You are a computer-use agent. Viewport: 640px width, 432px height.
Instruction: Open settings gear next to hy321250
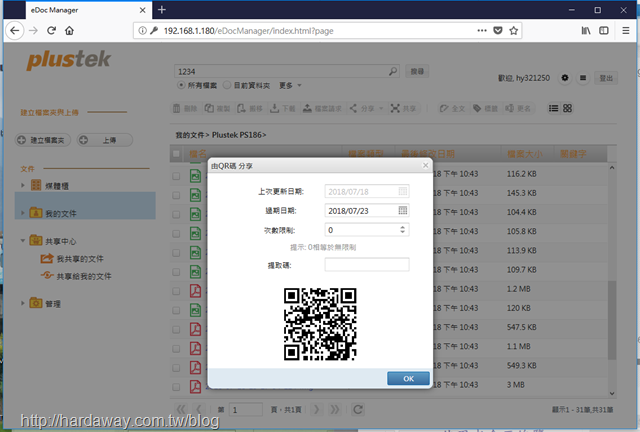565,78
